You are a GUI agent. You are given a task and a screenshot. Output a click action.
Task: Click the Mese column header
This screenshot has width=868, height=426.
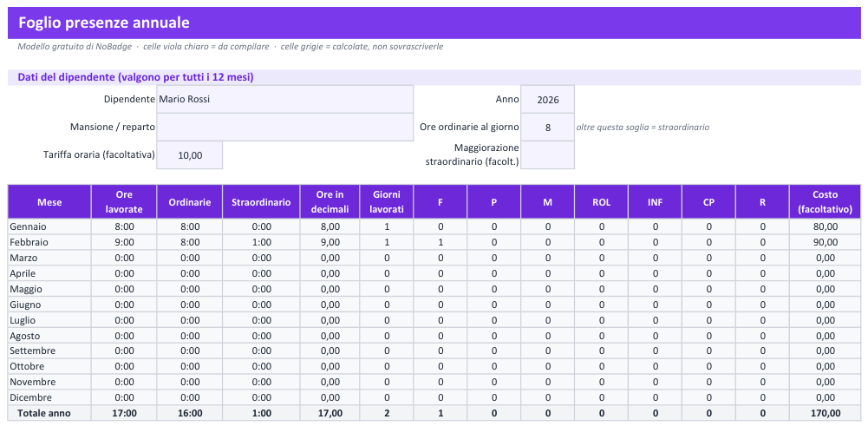pos(49,202)
